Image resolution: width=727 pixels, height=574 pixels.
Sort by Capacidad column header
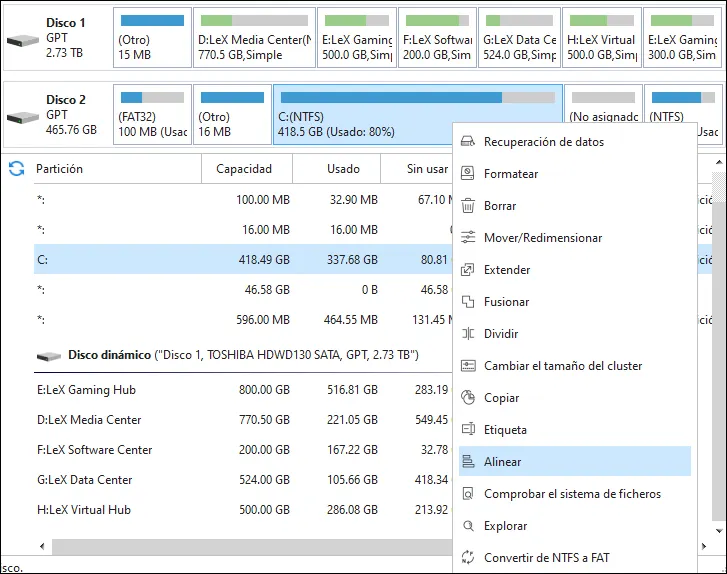pos(247,169)
